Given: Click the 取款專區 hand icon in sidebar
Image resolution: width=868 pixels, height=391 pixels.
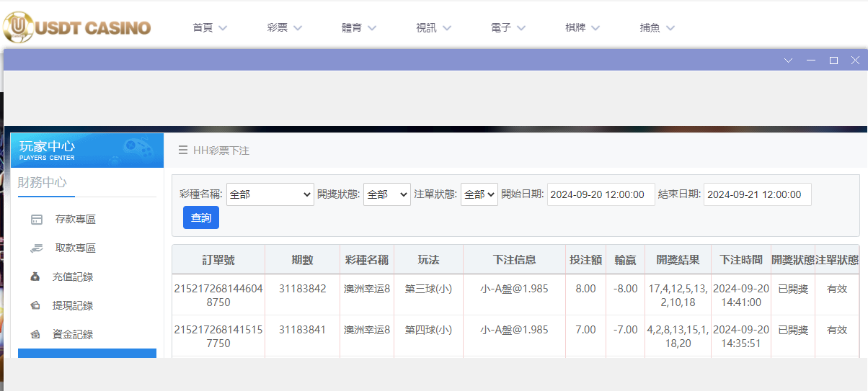Looking at the screenshot, I should point(37,248).
